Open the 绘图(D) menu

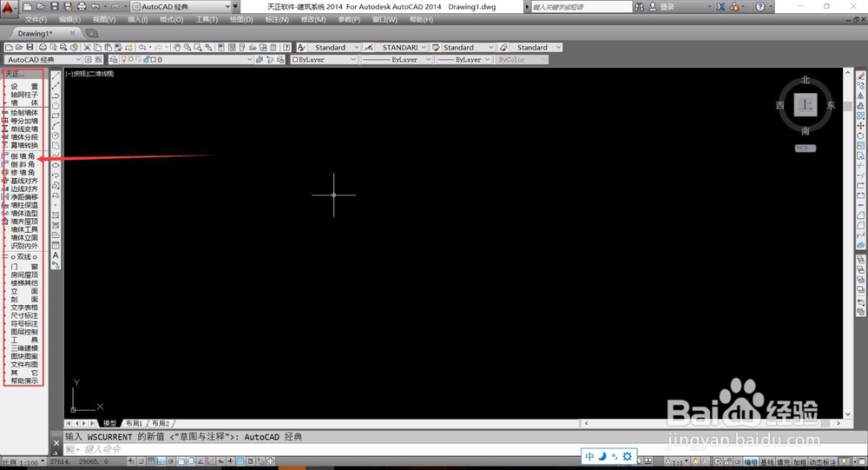coord(241,19)
